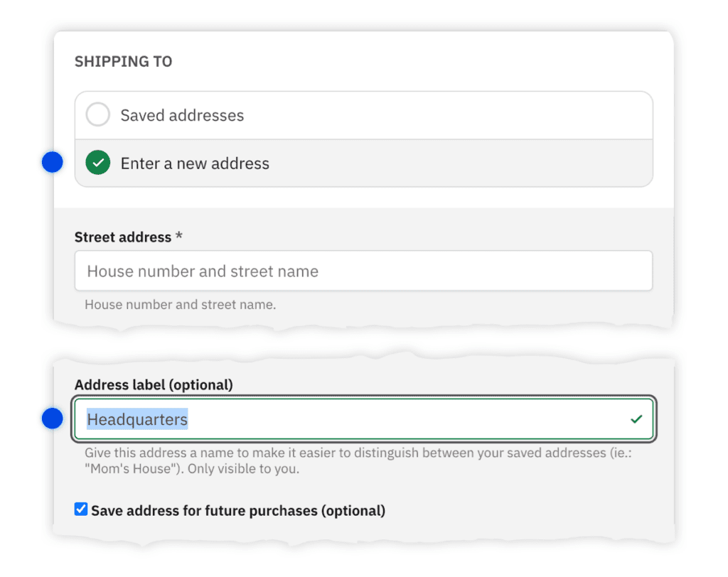
Task: Uncheck Save address for future purchases checkbox
Action: click(x=81, y=509)
